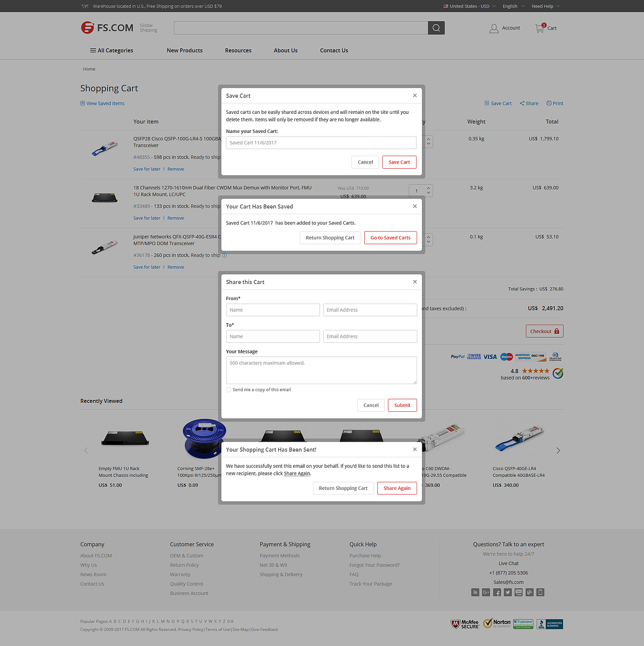644x646 pixels.
Task: Click the Share link above cart
Action: click(x=529, y=103)
